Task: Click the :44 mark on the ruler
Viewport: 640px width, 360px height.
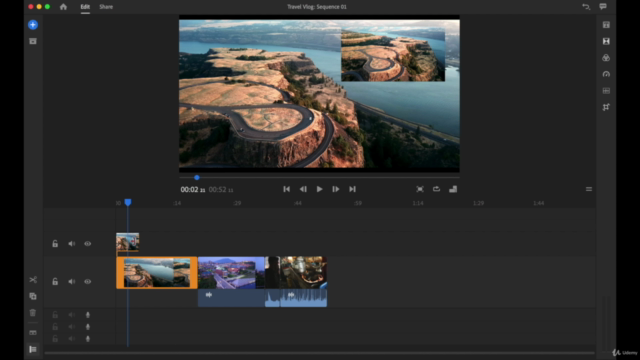Action: 298,203
